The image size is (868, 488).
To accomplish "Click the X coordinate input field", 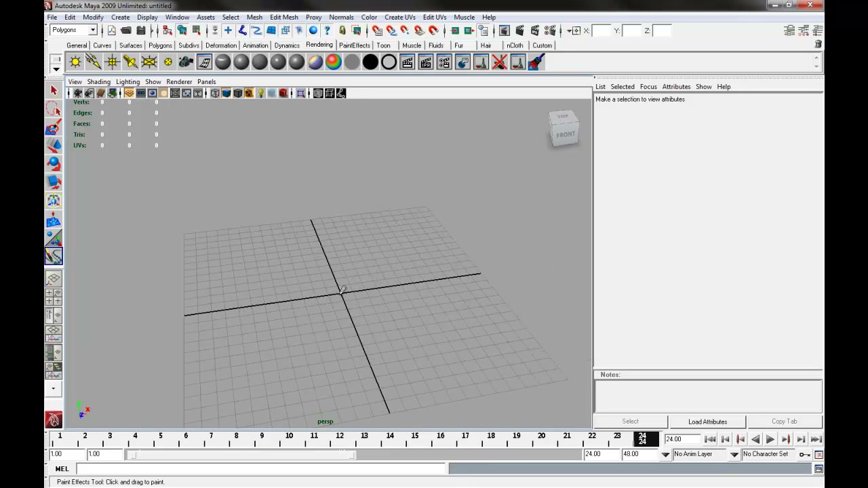I will coord(602,30).
